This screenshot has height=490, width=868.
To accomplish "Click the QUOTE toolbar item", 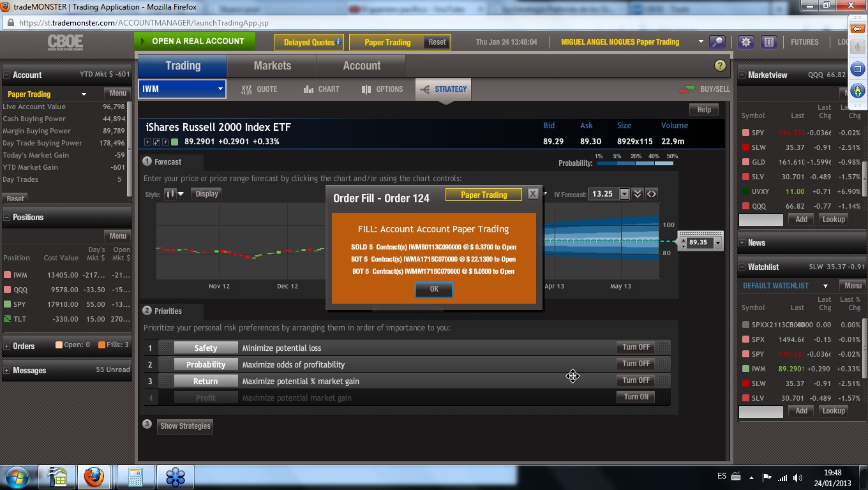I will coord(259,89).
